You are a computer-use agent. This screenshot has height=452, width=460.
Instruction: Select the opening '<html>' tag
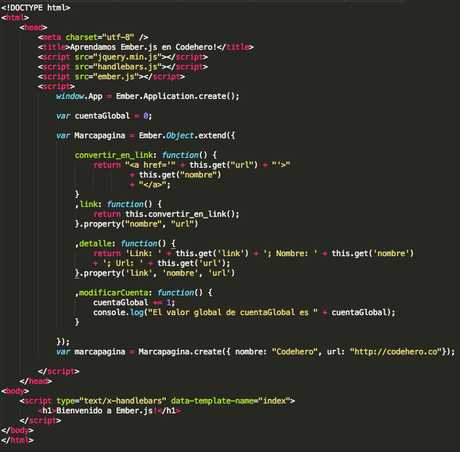pyautogui.click(x=15, y=17)
